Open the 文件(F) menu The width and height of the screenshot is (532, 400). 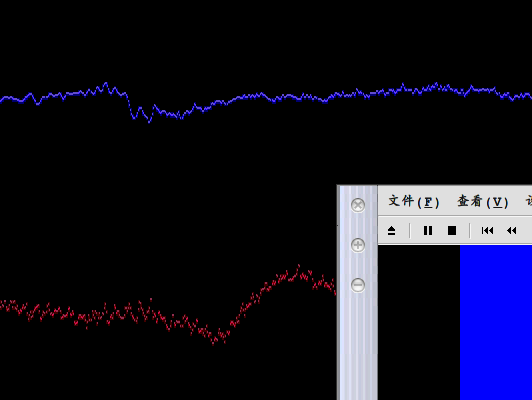[x=414, y=201]
